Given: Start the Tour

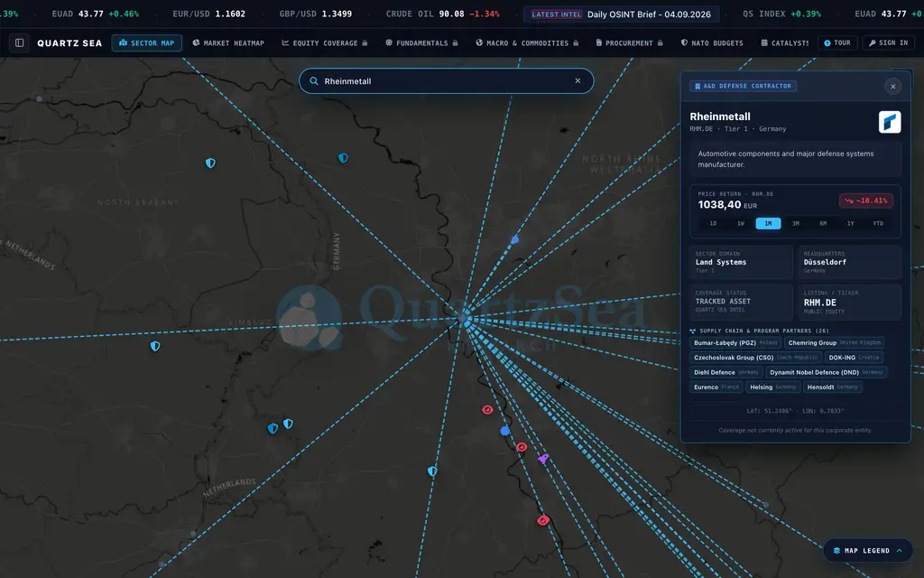Looking at the screenshot, I should (836, 43).
